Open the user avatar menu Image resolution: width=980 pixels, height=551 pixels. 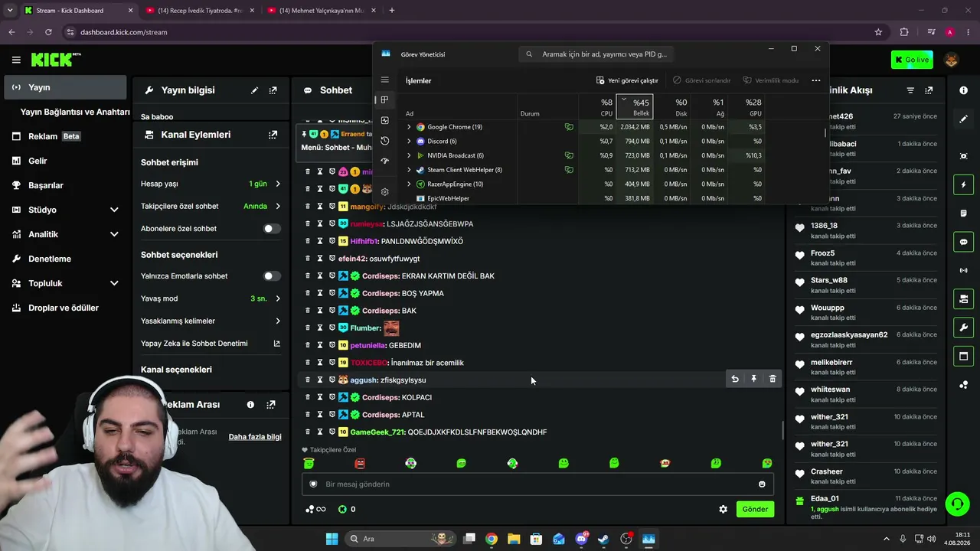click(x=952, y=60)
